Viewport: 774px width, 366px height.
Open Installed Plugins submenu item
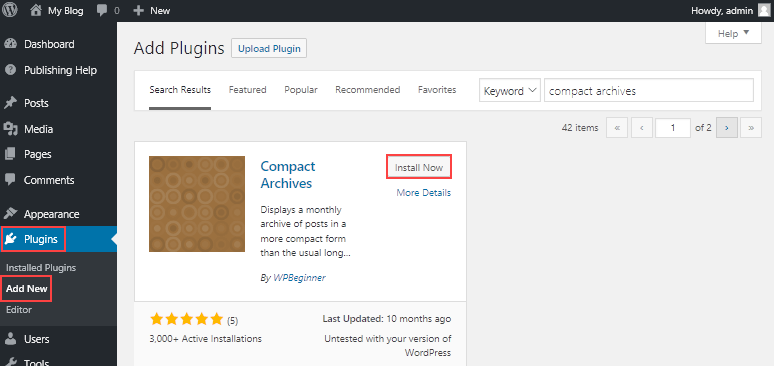41,268
